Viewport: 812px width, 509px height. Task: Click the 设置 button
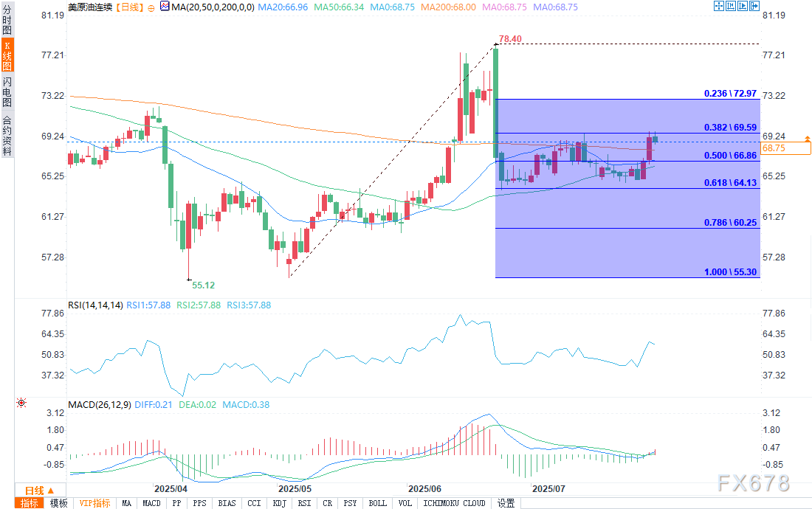506,503
